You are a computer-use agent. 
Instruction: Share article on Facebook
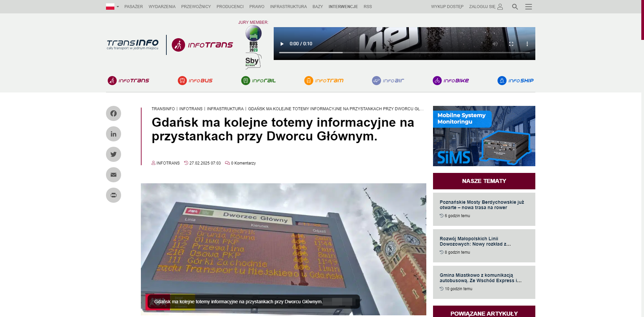[x=113, y=114]
